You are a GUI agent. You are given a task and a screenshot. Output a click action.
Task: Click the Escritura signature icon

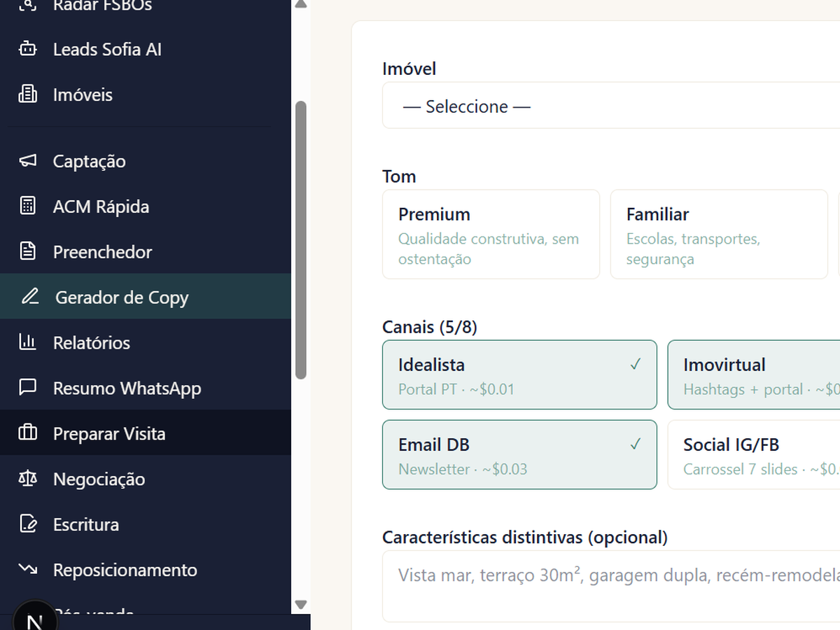pos(27,524)
